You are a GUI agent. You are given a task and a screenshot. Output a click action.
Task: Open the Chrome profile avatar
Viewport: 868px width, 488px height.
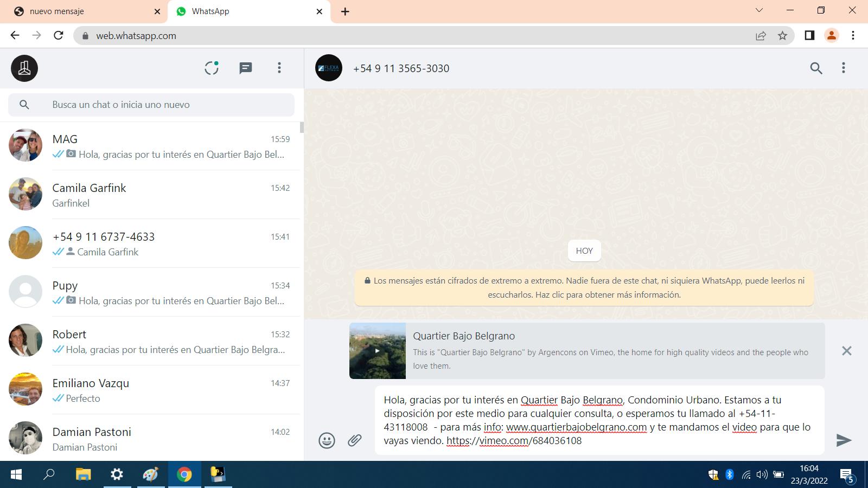tap(831, 35)
